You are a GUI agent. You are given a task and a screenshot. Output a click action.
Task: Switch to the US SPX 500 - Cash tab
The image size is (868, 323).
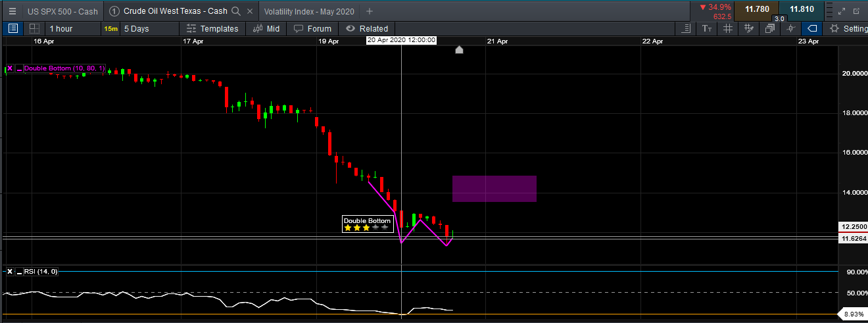[62, 11]
